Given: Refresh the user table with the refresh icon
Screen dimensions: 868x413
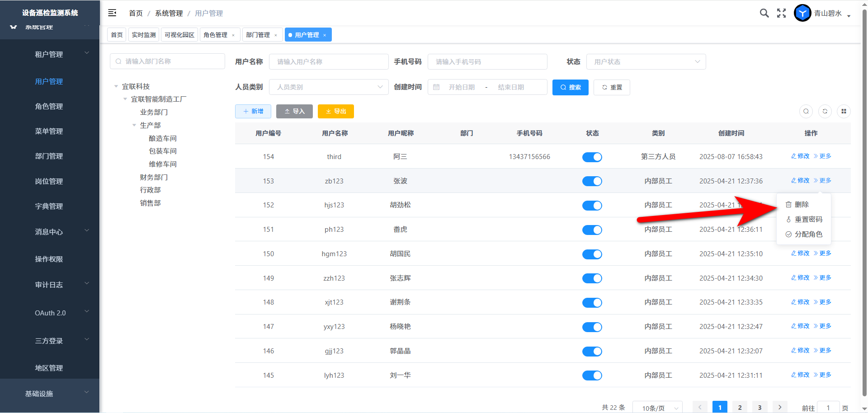Looking at the screenshot, I should tap(825, 112).
